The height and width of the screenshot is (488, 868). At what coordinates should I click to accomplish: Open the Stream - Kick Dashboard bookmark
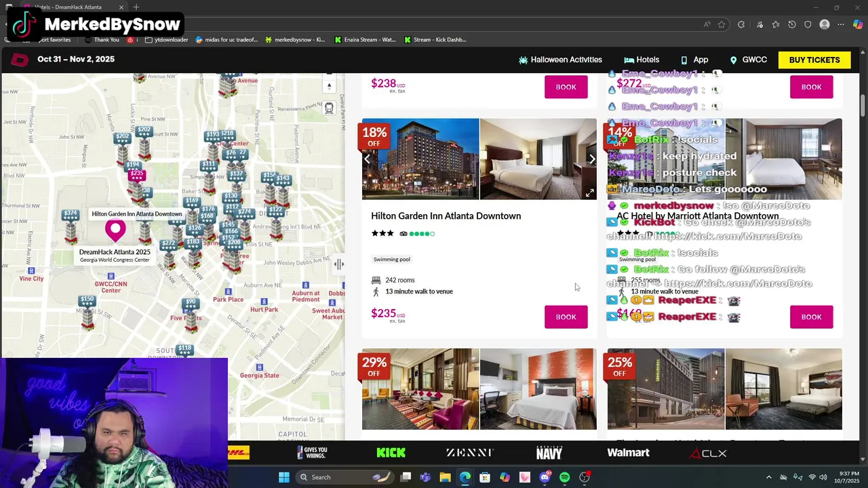coord(435,39)
